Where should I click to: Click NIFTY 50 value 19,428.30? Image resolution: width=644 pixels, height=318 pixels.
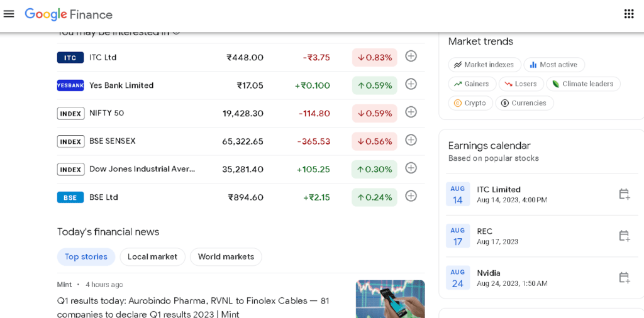[x=243, y=114]
